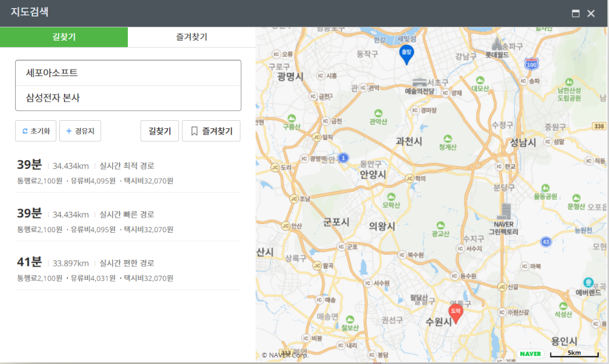This screenshot has height=364, width=609.
Task: Click the 율동공원 park icon
Action: tap(545, 188)
